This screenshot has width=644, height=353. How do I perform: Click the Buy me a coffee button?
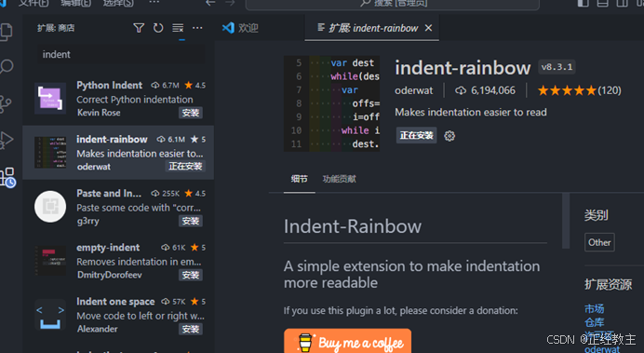point(347,341)
